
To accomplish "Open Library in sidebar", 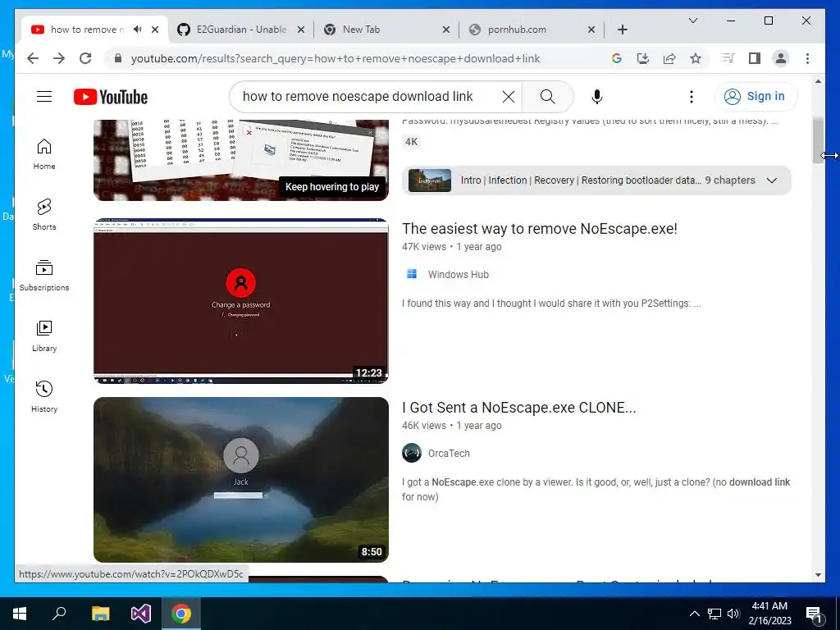I will tap(44, 336).
